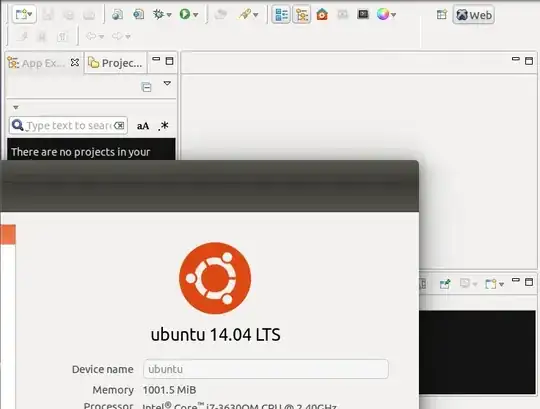540x409 pixels.
Task: Clear the search text field button
Action: [x=119, y=125]
